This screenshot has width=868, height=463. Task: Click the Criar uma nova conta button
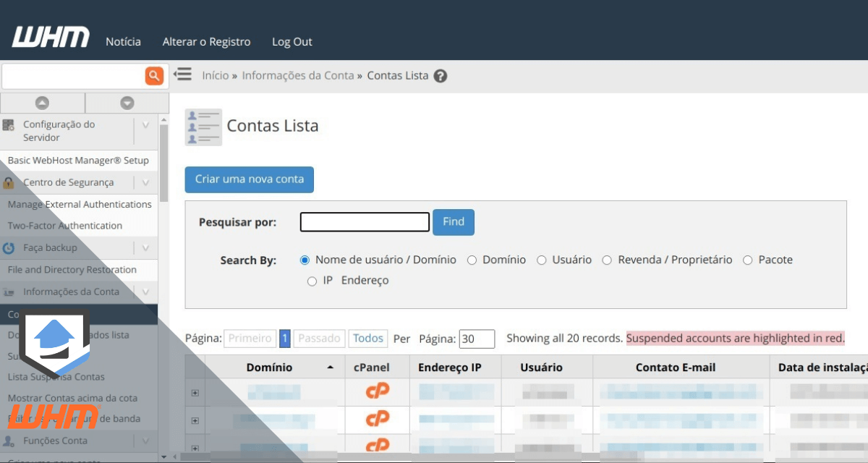click(250, 179)
